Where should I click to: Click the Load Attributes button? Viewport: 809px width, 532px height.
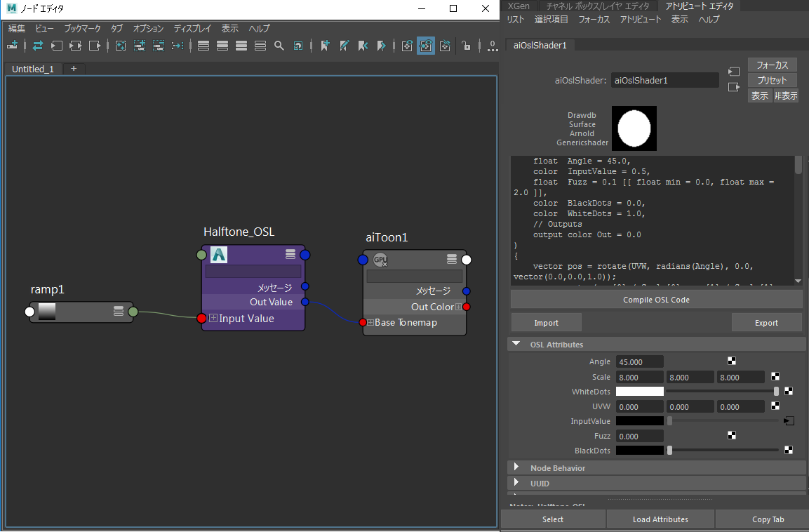(x=660, y=519)
